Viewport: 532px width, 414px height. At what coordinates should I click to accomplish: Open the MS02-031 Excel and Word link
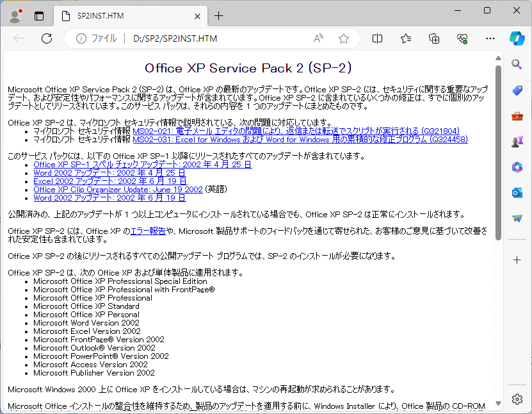point(300,139)
